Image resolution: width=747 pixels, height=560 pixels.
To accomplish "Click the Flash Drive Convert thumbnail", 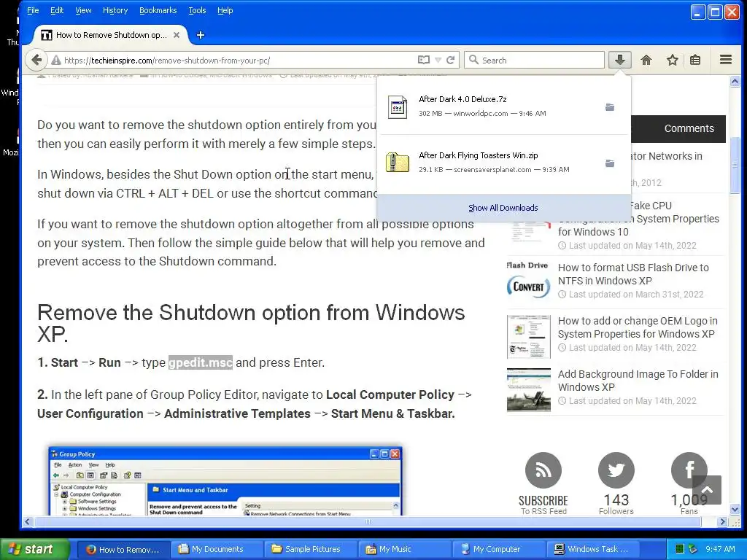I will (x=528, y=281).
